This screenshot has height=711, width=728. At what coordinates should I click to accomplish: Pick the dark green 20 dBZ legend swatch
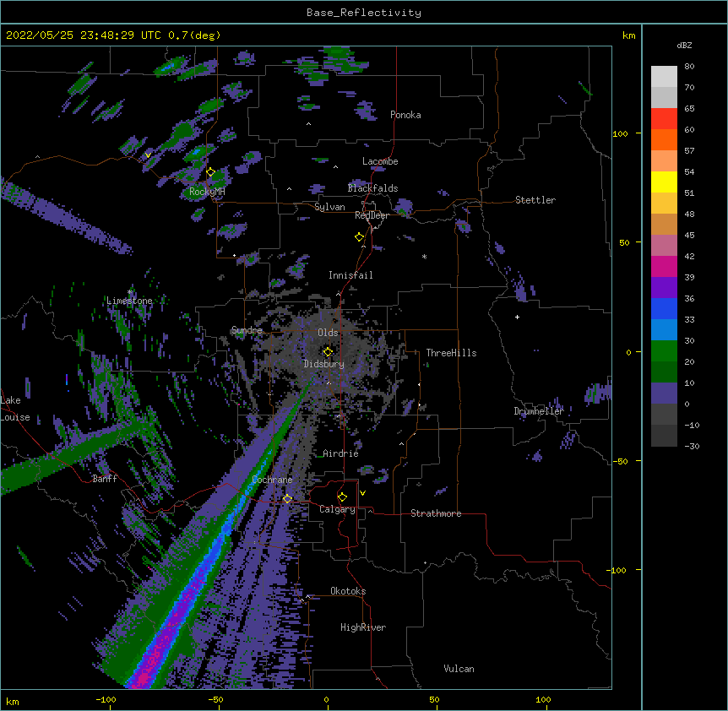point(664,372)
